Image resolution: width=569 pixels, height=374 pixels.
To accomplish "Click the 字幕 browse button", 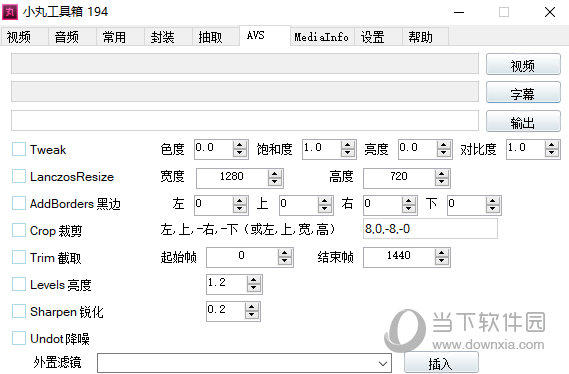I will click(523, 93).
